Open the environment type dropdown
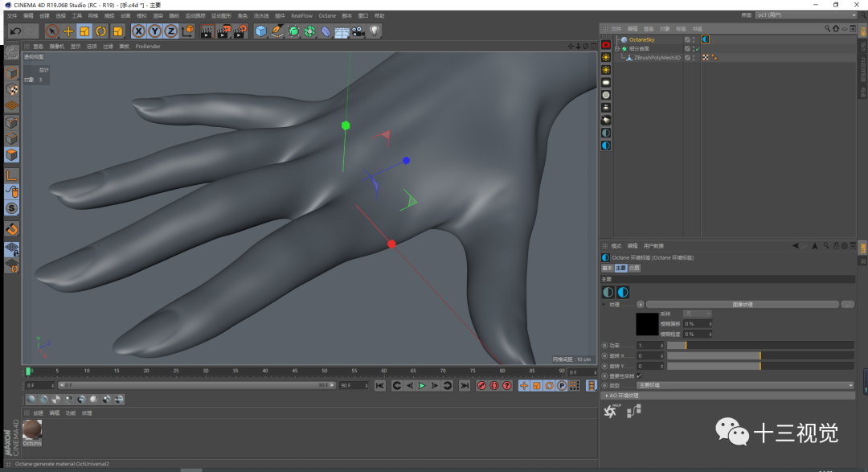The image size is (868, 472). (x=745, y=386)
